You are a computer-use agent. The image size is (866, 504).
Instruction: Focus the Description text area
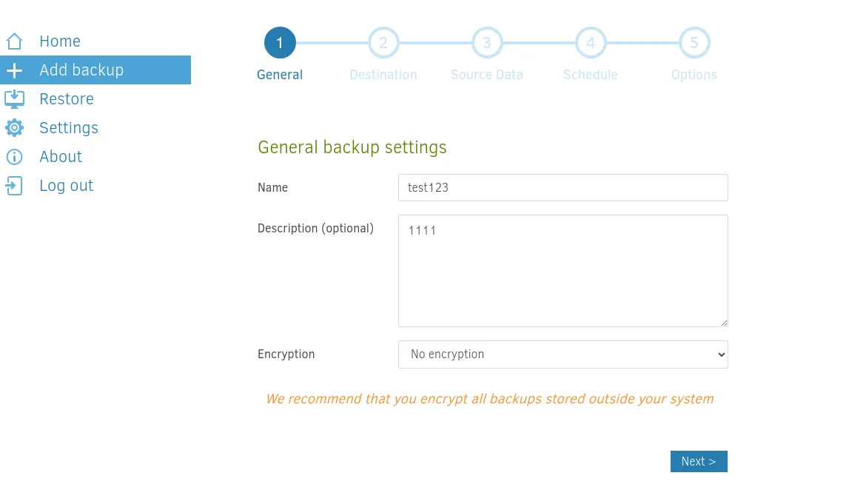[563, 271]
